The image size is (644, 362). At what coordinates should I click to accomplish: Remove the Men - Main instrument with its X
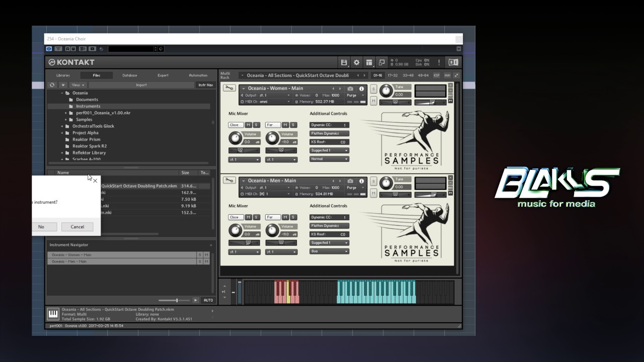[x=450, y=177]
